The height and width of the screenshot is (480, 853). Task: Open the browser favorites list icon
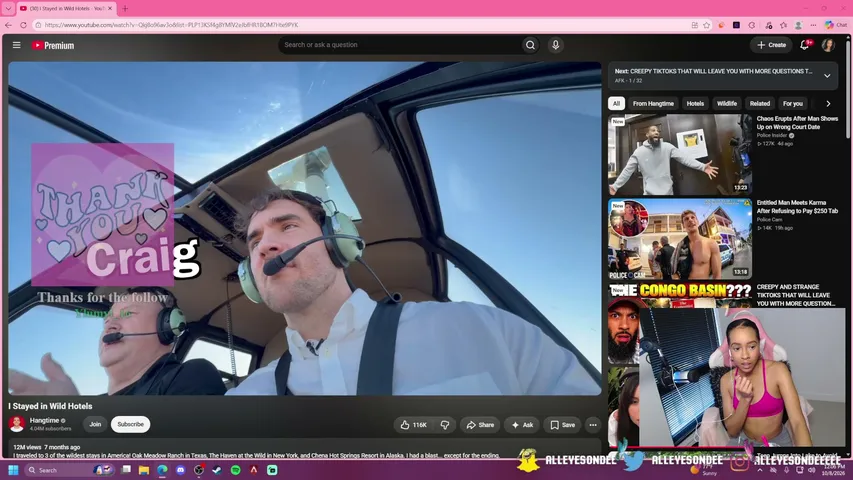coord(783,25)
